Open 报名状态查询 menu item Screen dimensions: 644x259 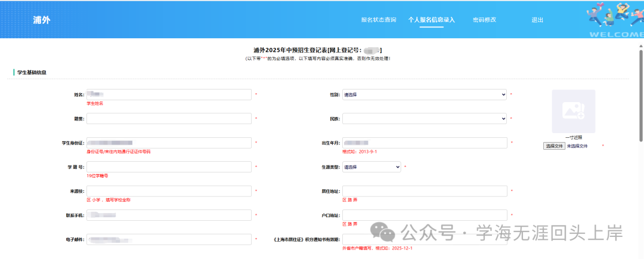click(378, 20)
